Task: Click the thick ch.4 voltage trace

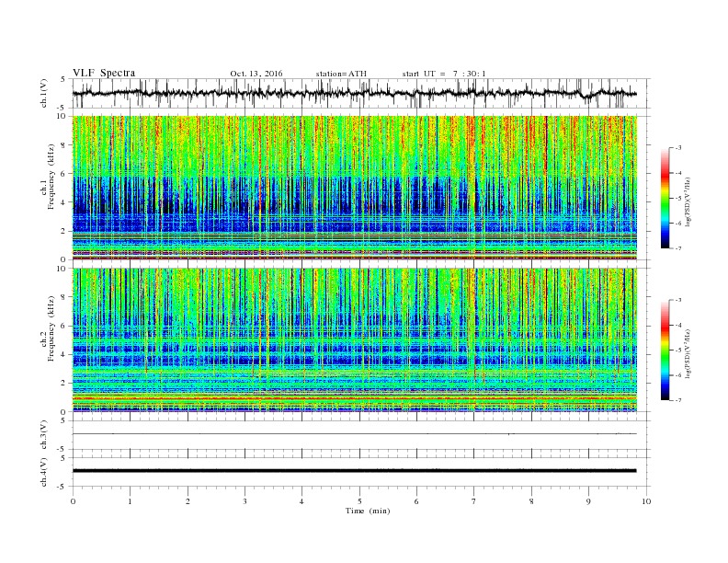Action: (x=354, y=471)
